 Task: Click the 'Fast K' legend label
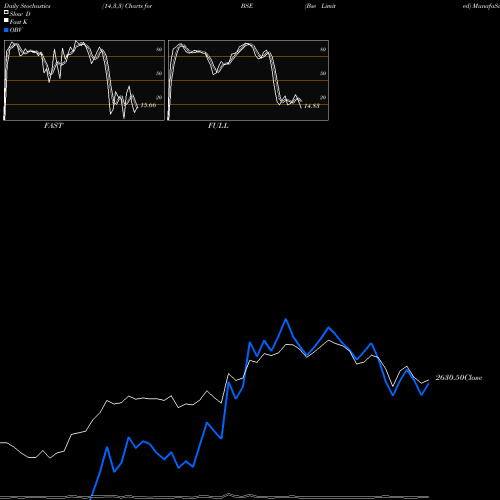coord(19,22)
